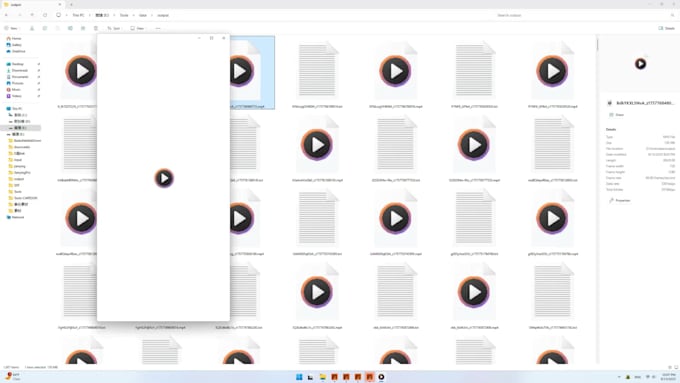Viewport: 680px width, 383px height.
Task: Select This PC in navigation tree
Action: (x=15, y=108)
